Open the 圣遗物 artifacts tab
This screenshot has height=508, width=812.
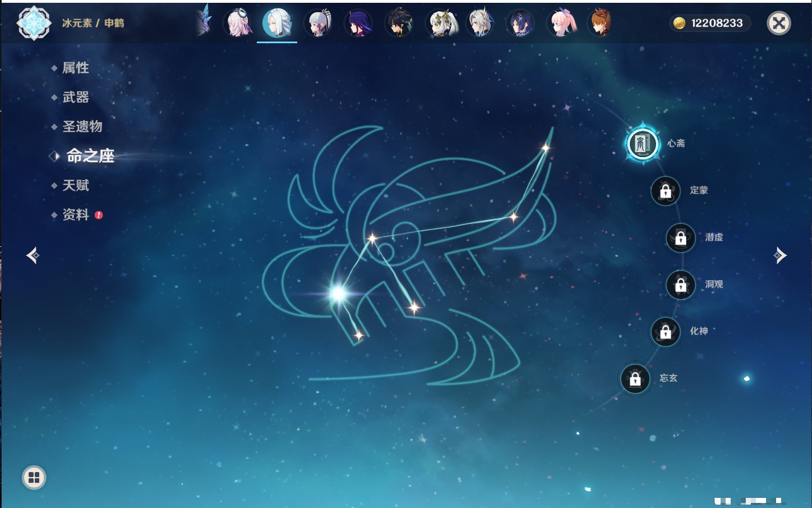tap(82, 126)
